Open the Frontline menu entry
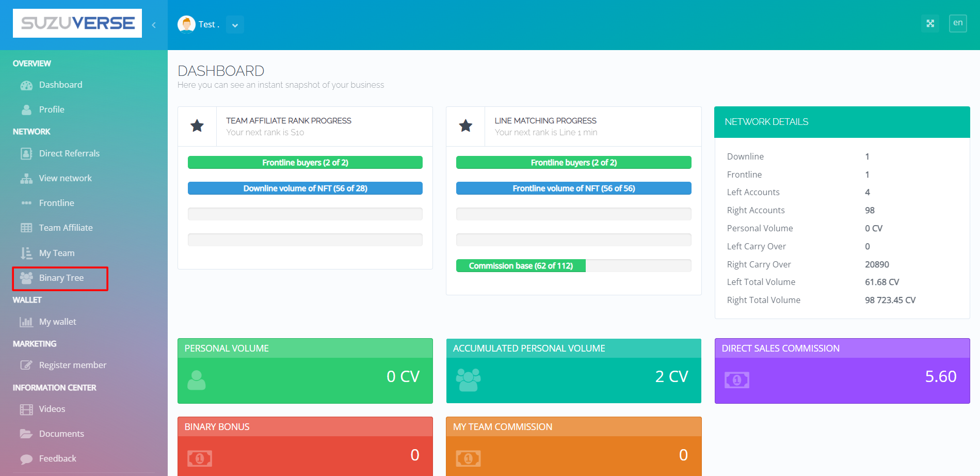 click(56, 203)
